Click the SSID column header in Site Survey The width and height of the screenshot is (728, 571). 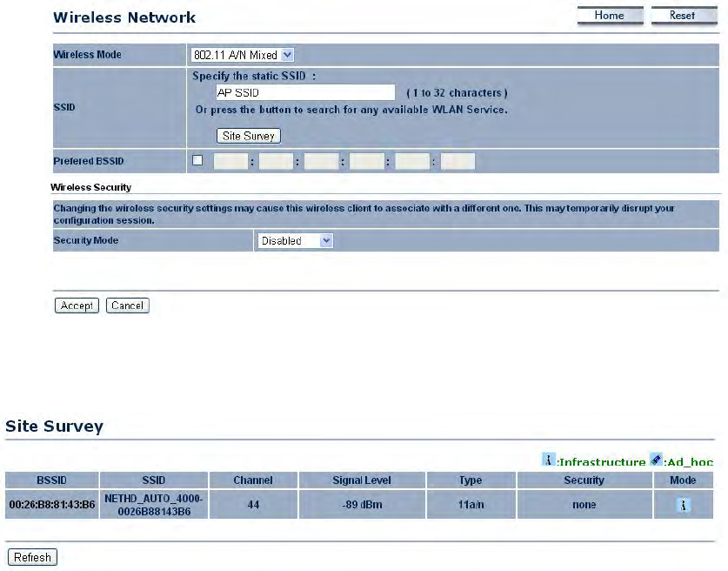pos(154,480)
